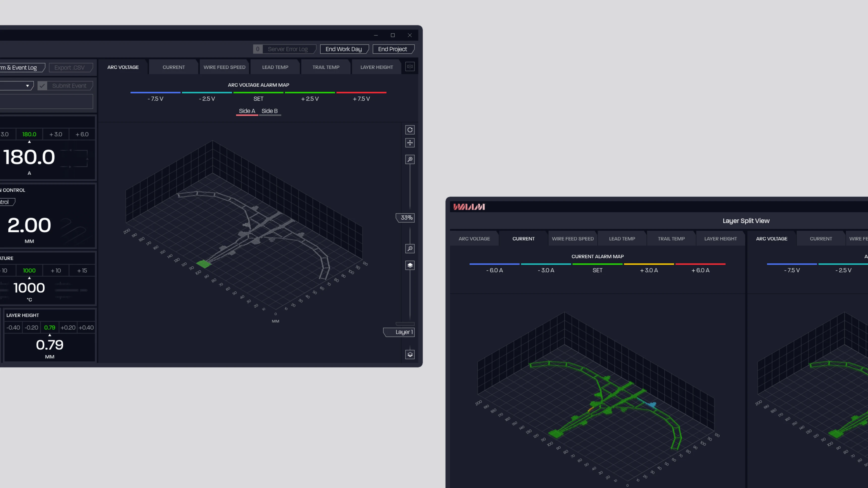The image size is (868, 488).
Task: Select the pan view tool
Action: point(410,143)
